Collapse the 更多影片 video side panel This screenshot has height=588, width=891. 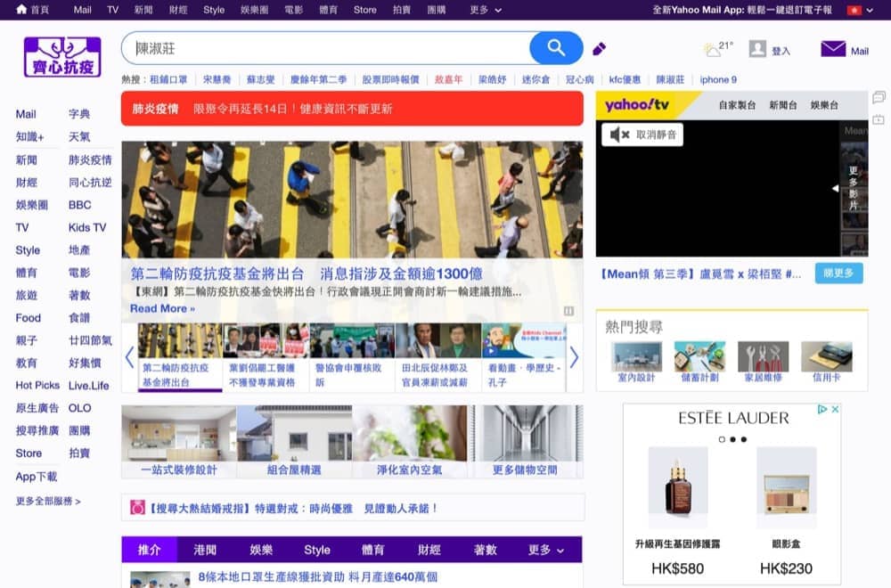pyautogui.click(x=836, y=189)
